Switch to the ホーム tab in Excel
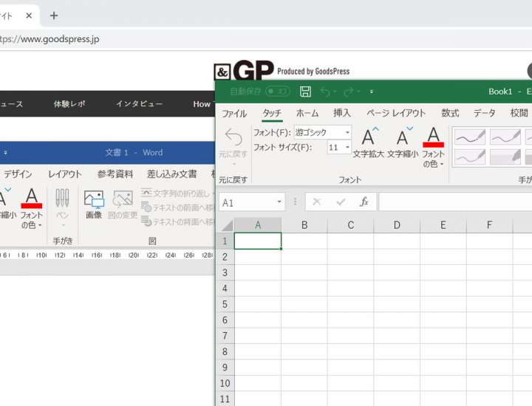The image size is (532, 406). (x=307, y=113)
